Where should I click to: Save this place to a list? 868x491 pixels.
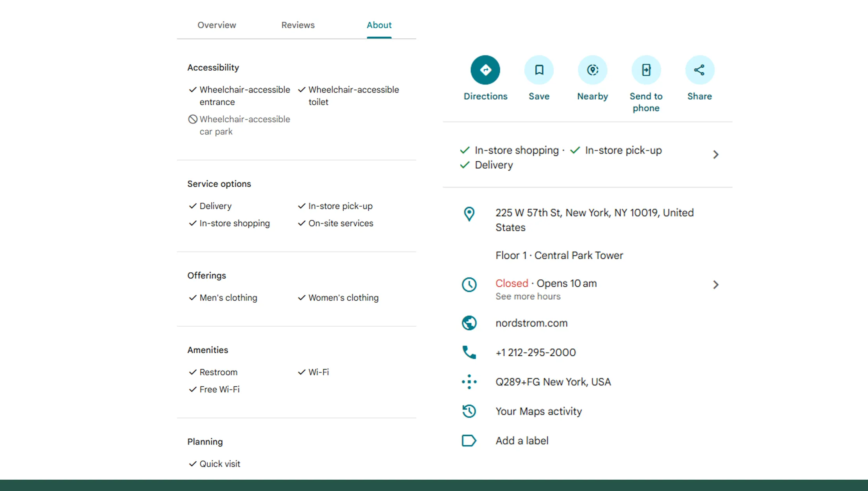pos(539,70)
